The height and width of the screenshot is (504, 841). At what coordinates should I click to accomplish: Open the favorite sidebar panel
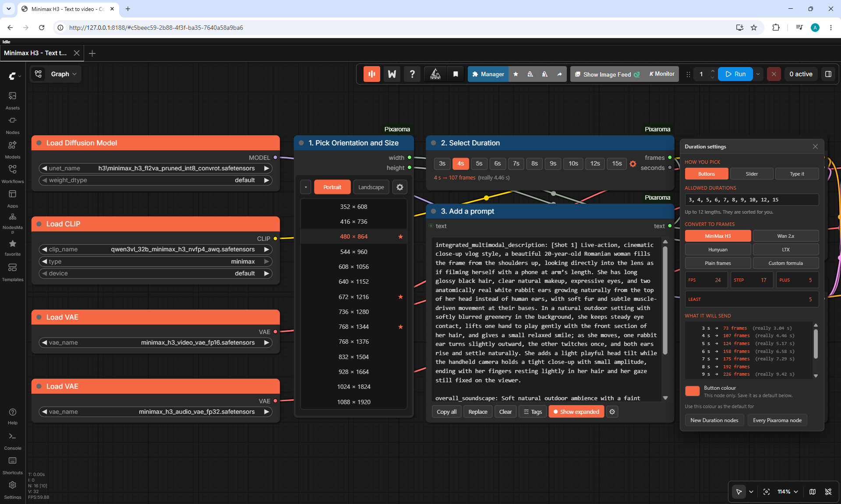[12, 247]
